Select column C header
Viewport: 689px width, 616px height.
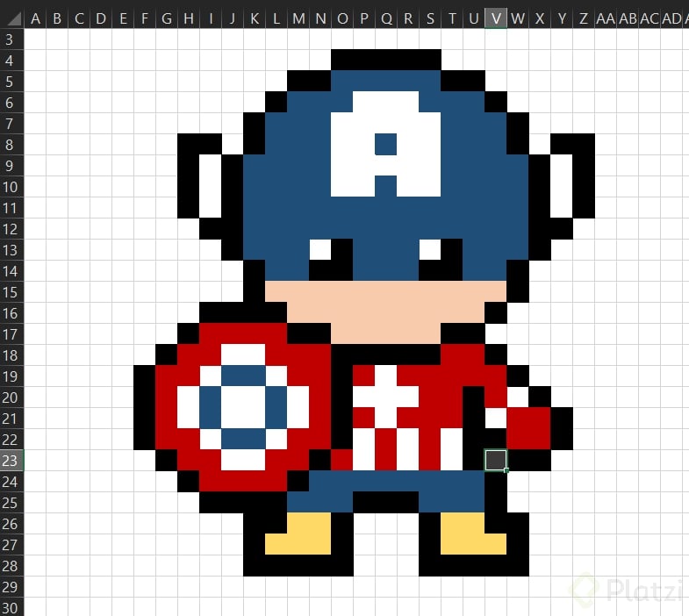coord(79,19)
